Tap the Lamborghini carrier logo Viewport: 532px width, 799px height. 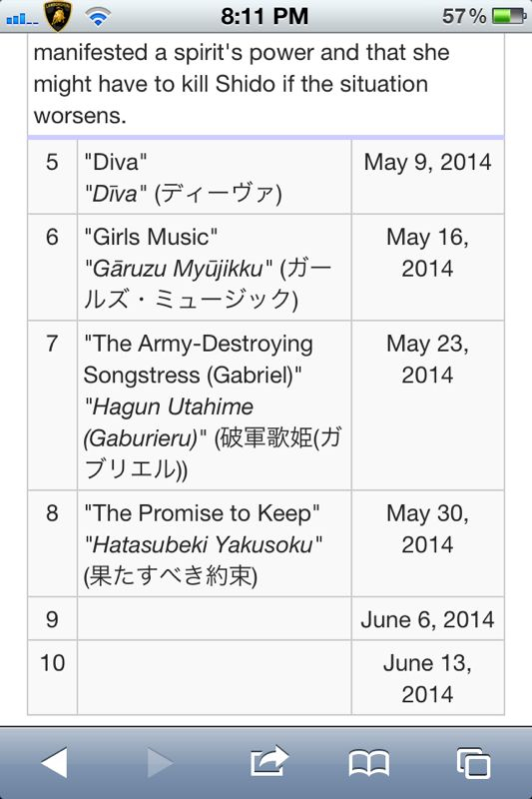(58, 16)
